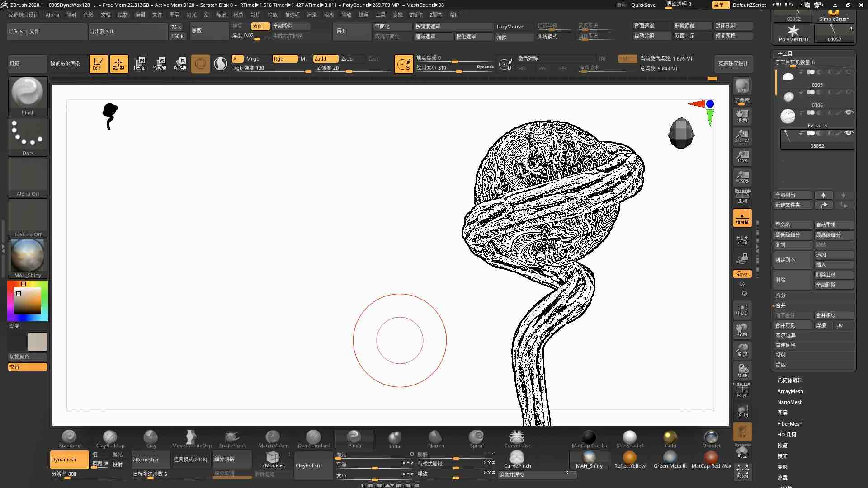Hide the 03052 subtool via its eye icon
Image resolution: width=868 pixels, height=488 pixels.
click(x=849, y=133)
